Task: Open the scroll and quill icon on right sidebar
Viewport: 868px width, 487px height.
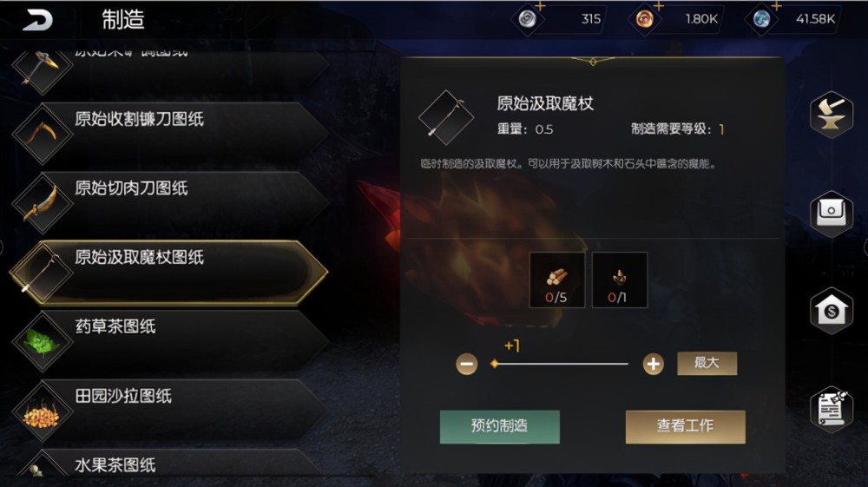Action: coord(831,409)
